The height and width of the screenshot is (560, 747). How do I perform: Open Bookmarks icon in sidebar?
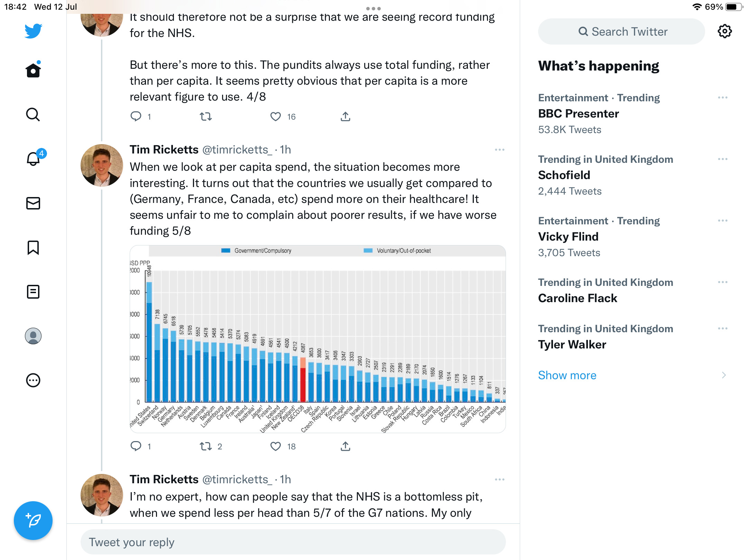click(x=33, y=248)
